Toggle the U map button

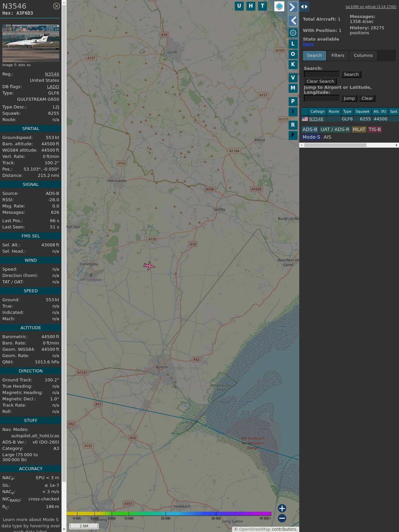pyautogui.click(x=239, y=6)
